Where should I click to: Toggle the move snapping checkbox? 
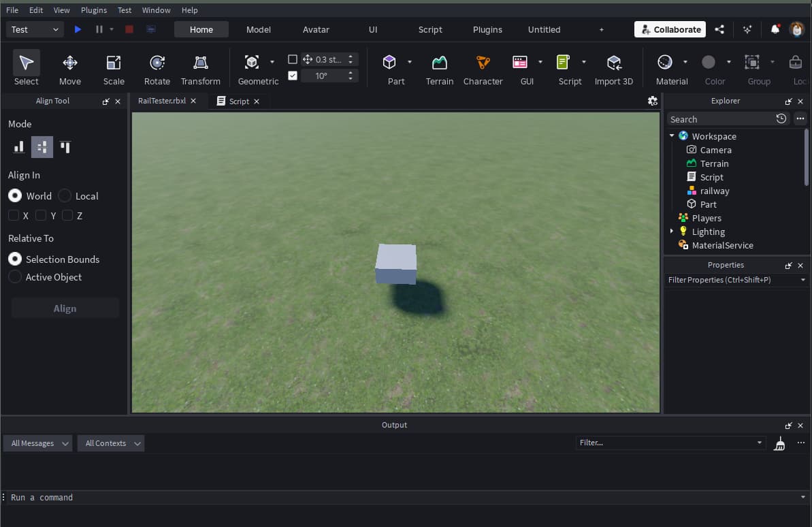click(x=293, y=60)
